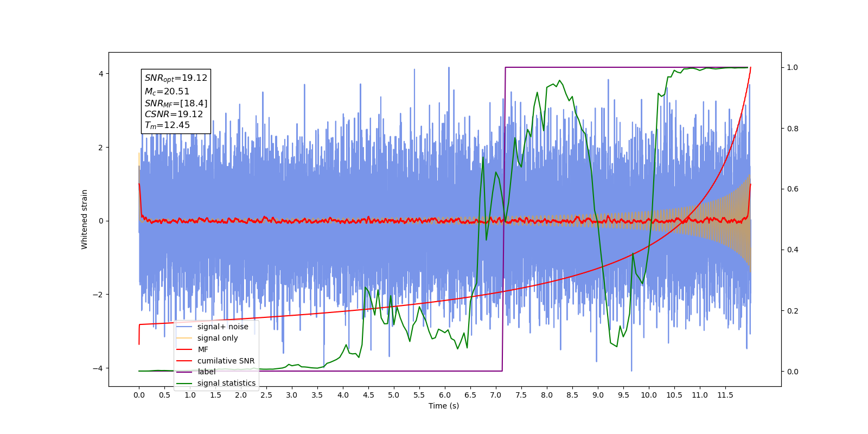The width and height of the screenshot is (868, 434).
Task: Click x-axis tick label 8.5
Action: 572,395
